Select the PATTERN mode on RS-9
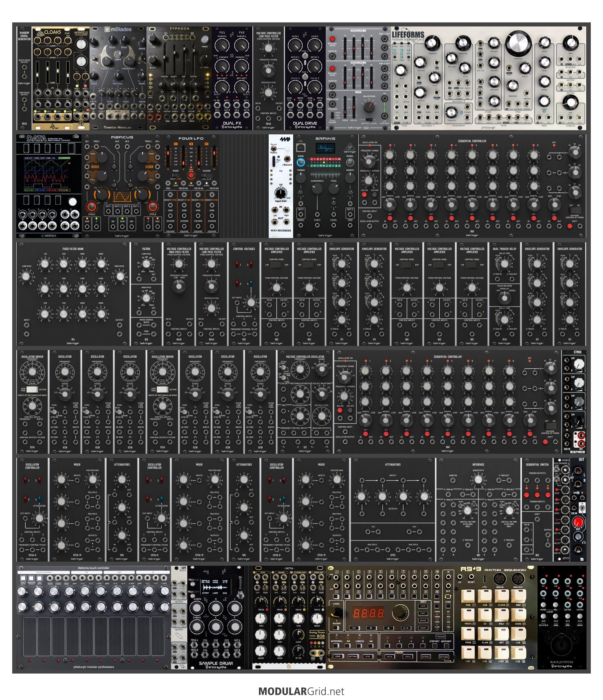Viewport: 603px width, 700px height. pos(353,656)
